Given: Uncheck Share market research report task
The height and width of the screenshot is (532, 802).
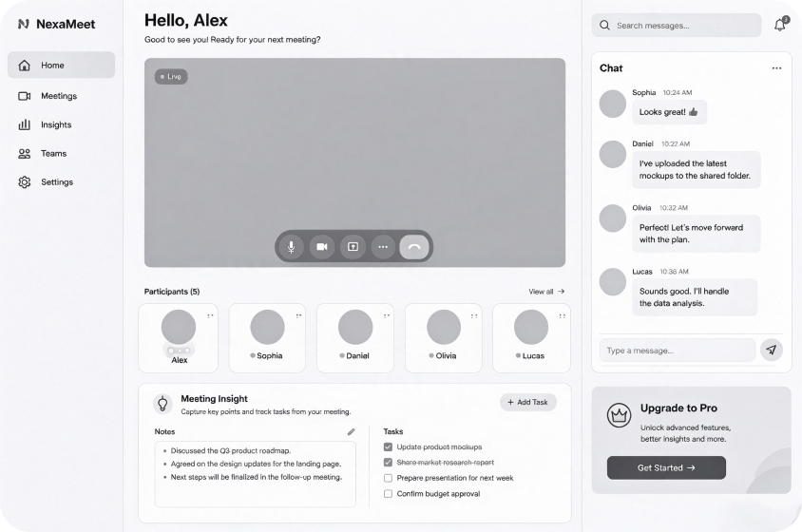Looking at the screenshot, I should click(x=389, y=463).
